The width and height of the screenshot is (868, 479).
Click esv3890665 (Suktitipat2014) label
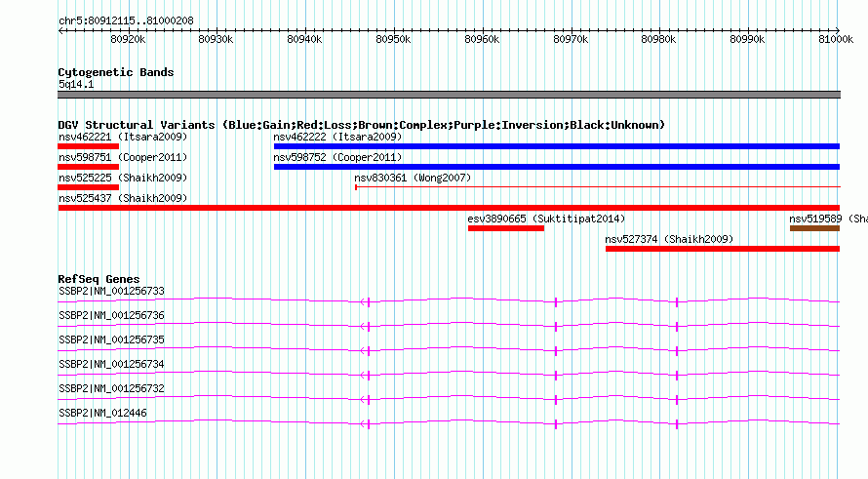coord(546,219)
